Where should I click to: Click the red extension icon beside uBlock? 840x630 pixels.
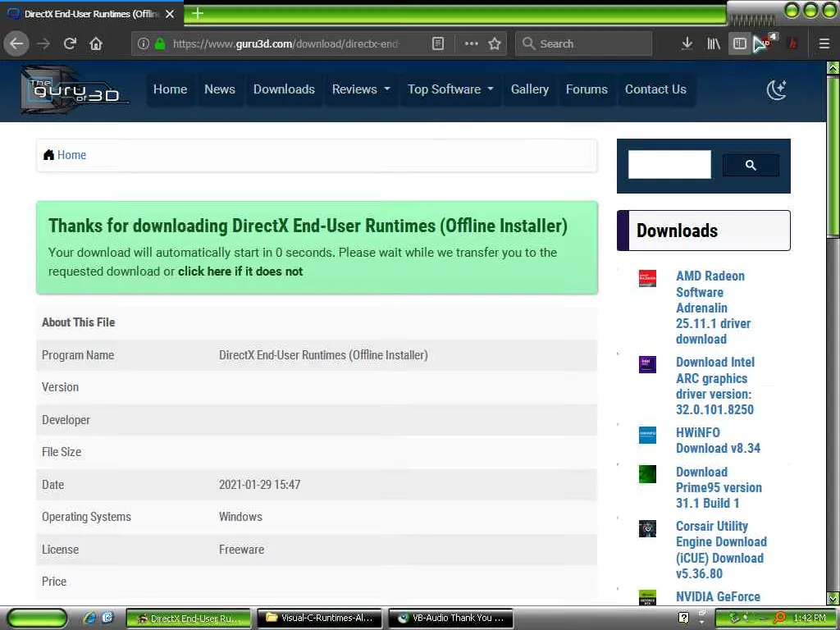click(793, 43)
